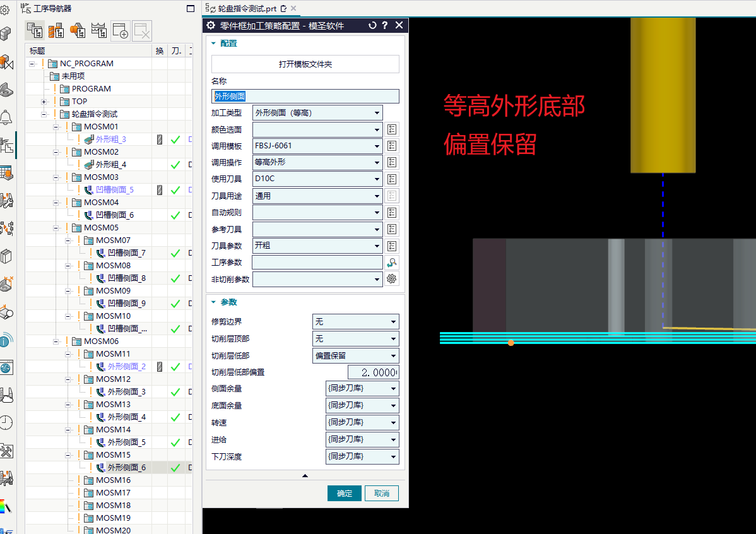Select Program Order View icon in navigator toolbar

tap(35, 30)
